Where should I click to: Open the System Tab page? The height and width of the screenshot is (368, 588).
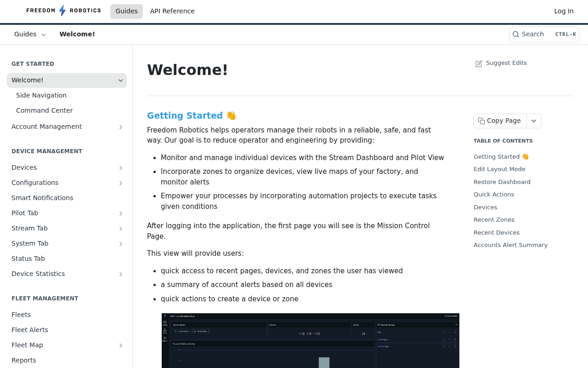click(x=30, y=244)
